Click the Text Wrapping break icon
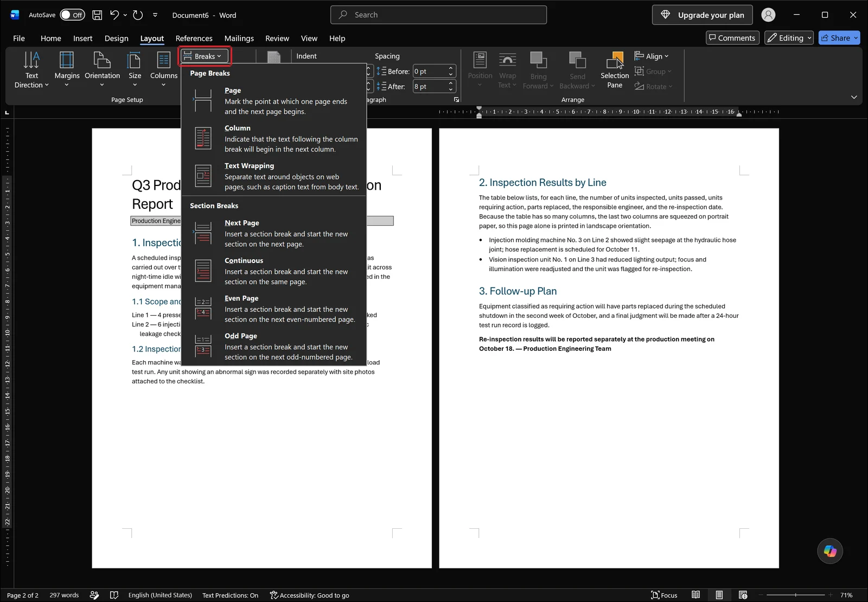This screenshot has width=868, height=602. [x=203, y=176]
